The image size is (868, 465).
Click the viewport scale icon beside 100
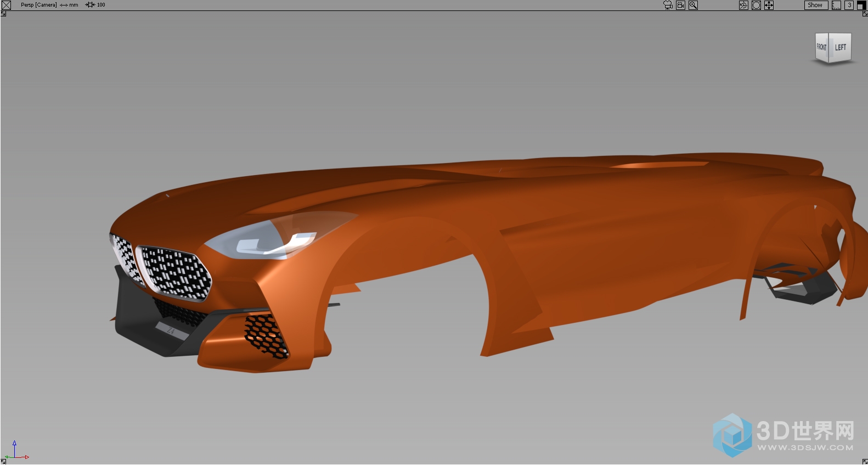tap(90, 5)
